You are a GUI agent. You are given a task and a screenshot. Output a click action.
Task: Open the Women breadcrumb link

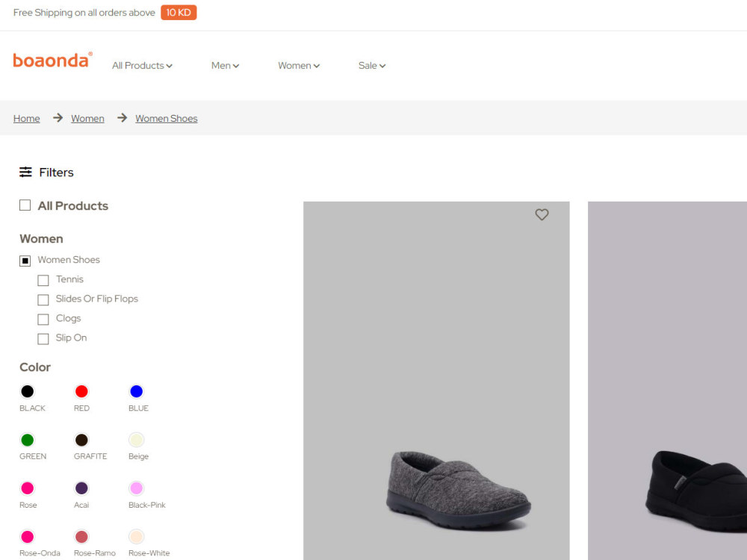coord(87,118)
